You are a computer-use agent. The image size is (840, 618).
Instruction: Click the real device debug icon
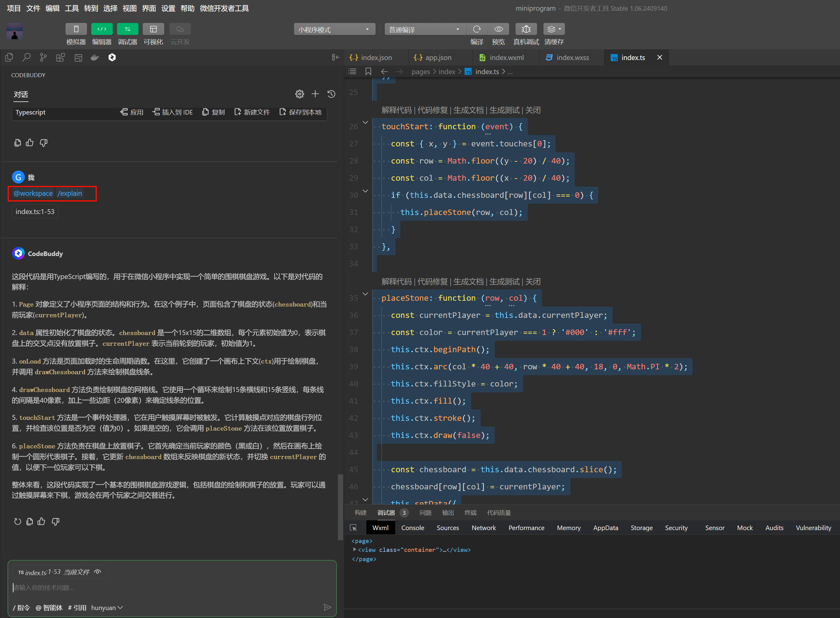pyautogui.click(x=526, y=29)
